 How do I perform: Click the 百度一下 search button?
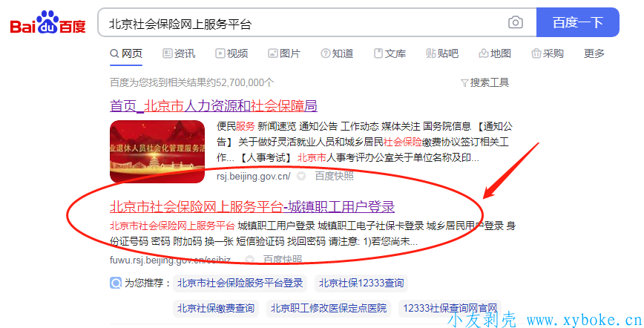coord(577,22)
